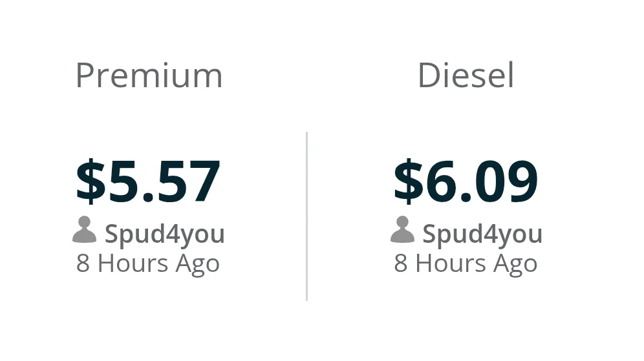Select the Premium price update timestamp
Image resolution: width=644 pixels, height=361 pixels.
coord(148,263)
